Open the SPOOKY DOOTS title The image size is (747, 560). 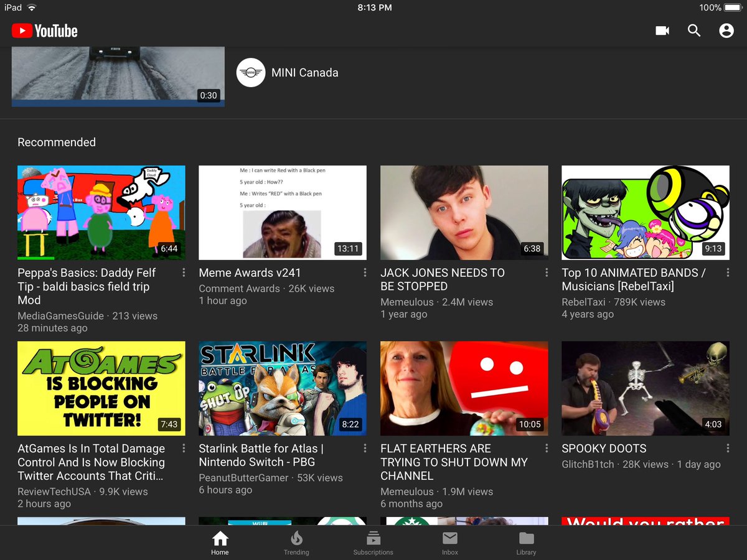pyautogui.click(x=604, y=448)
